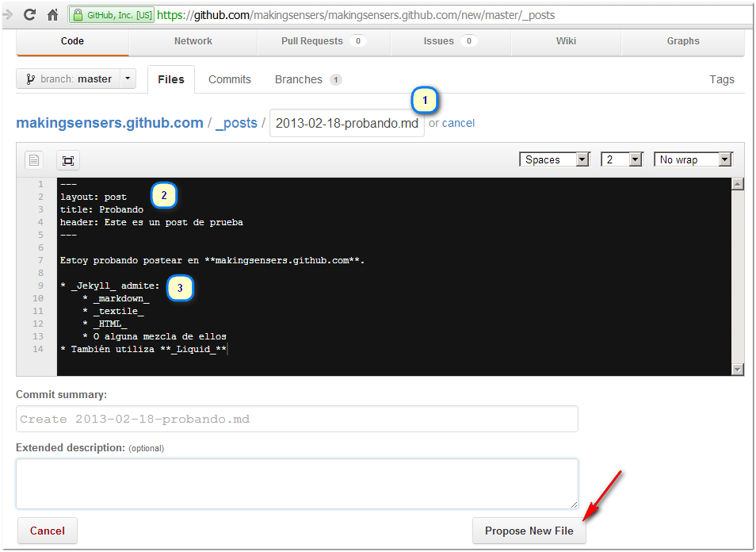Viewport: 756px width, 552px height.
Task: Go to the Pull Requests tab
Action: pyautogui.click(x=323, y=41)
